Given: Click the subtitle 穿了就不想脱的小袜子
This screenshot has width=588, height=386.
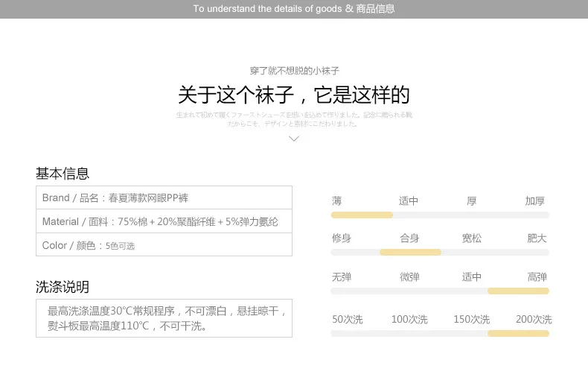Looking at the screenshot, I should [x=295, y=71].
